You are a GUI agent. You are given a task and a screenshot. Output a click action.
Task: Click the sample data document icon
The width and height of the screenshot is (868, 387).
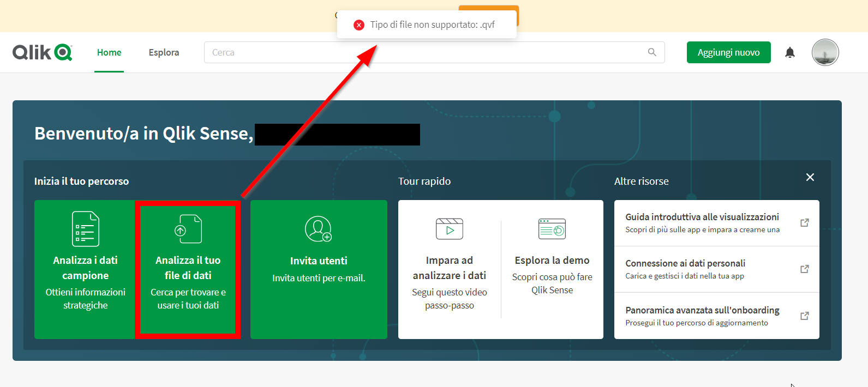point(86,229)
